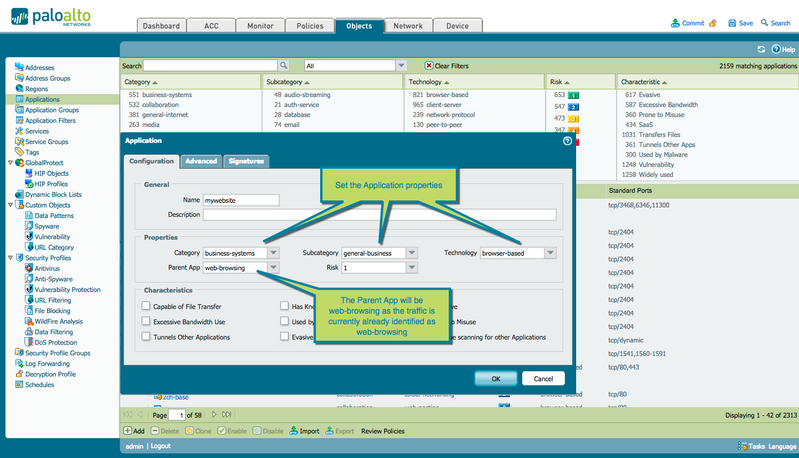Click the search magnifier beside Search field
The image size is (799, 458).
284,65
